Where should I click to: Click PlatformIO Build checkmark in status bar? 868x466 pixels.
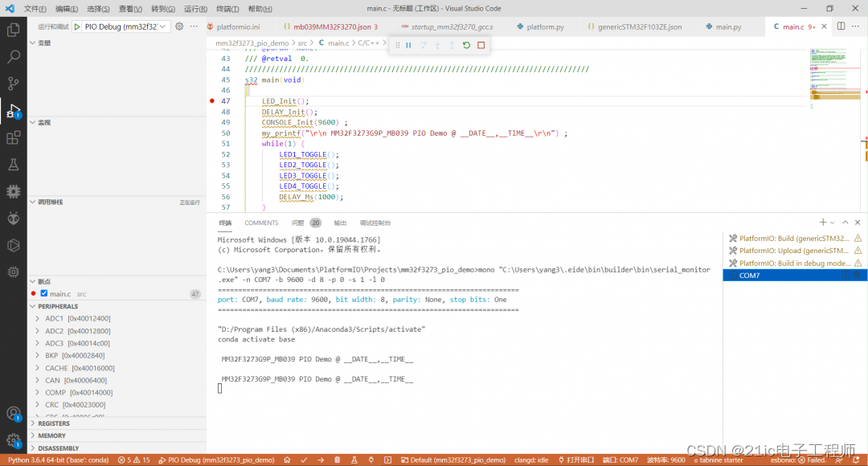coord(304,460)
